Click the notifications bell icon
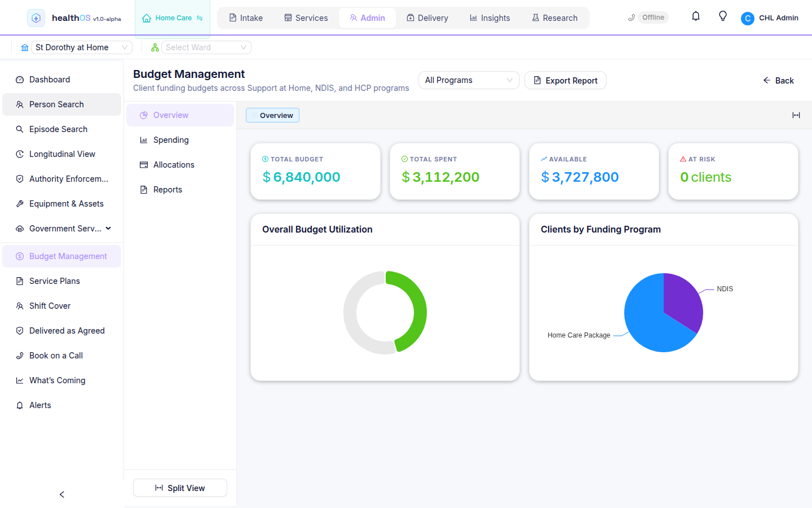 coord(696,16)
